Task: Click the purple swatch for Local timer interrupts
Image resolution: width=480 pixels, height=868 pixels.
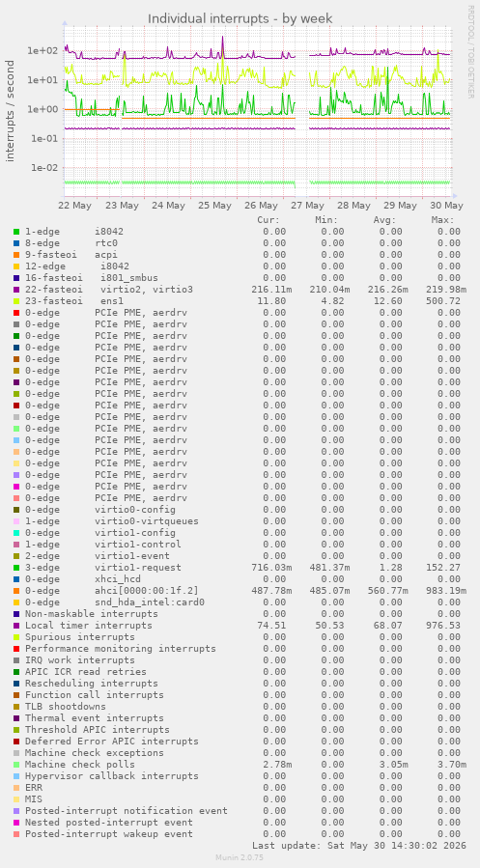Action: (x=16, y=626)
